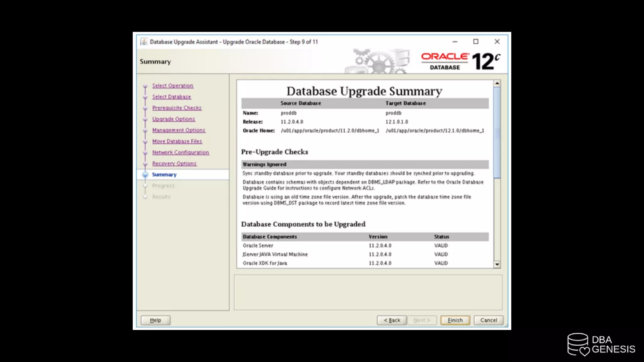
Task: Open the Move Database Files step
Action: tap(177, 141)
